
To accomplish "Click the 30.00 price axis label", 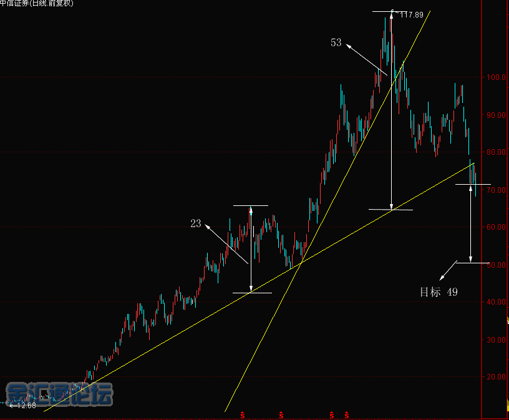I will (496, 339).
